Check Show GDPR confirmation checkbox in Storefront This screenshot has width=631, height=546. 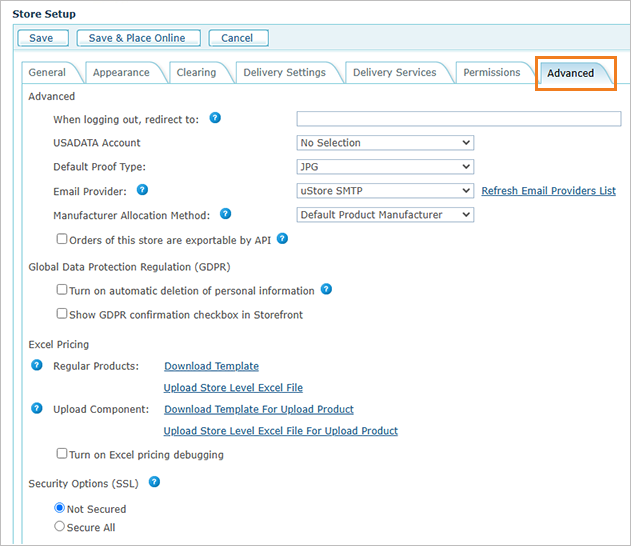[62, 314]
